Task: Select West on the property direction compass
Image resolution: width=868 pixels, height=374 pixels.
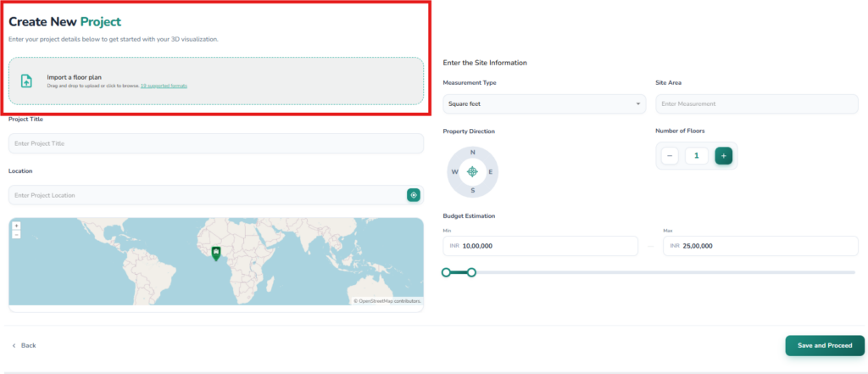Action: [x=454, y=171]
